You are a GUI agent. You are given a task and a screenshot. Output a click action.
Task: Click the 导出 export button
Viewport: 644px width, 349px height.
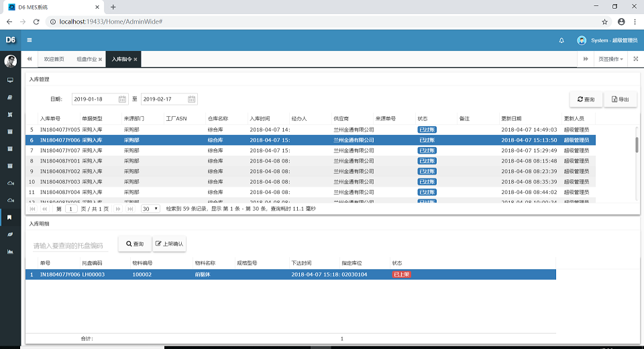coord(620,99)
